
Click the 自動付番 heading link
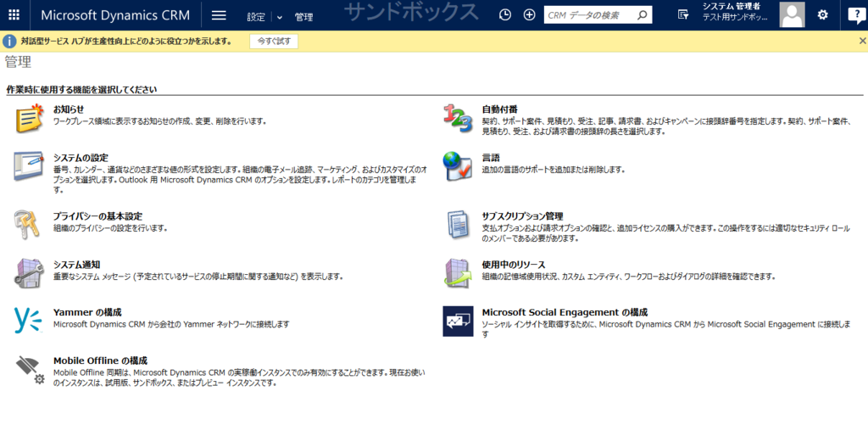tap(500, 109)
